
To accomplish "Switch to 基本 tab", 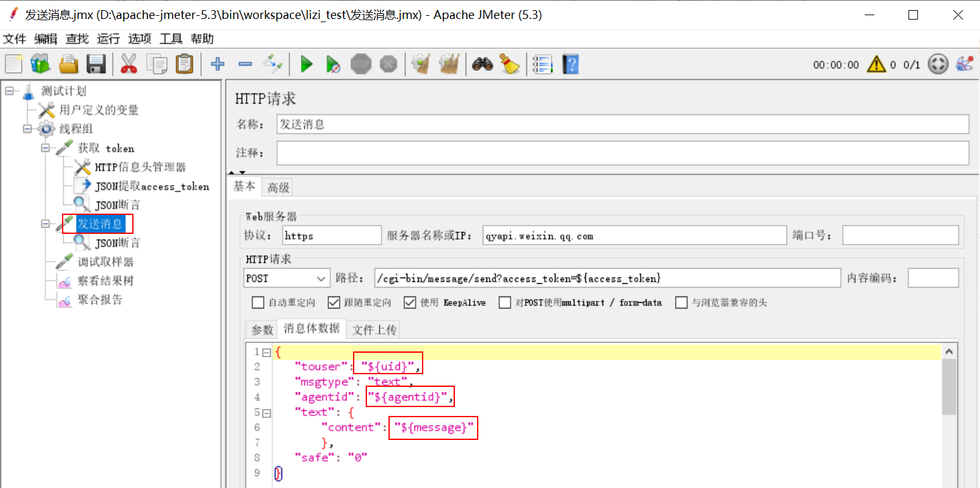I will click(244, 186).
